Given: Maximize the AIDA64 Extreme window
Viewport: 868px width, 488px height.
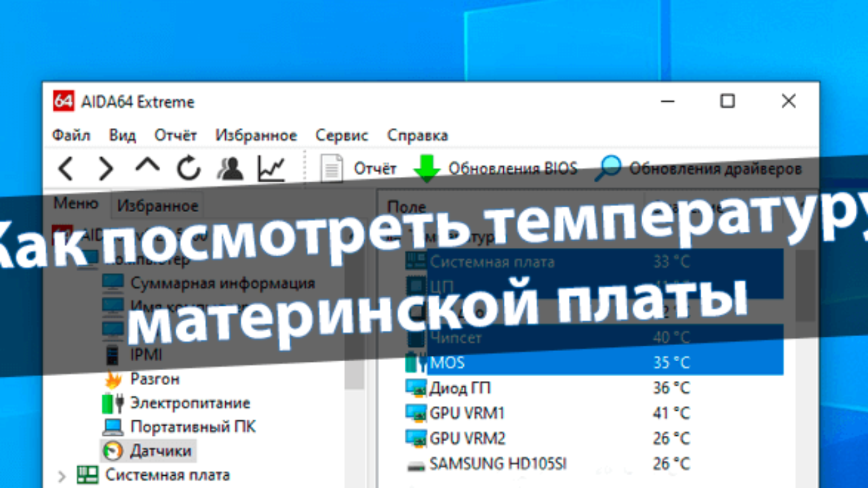Looking at the screenshot, I should 728,102.
